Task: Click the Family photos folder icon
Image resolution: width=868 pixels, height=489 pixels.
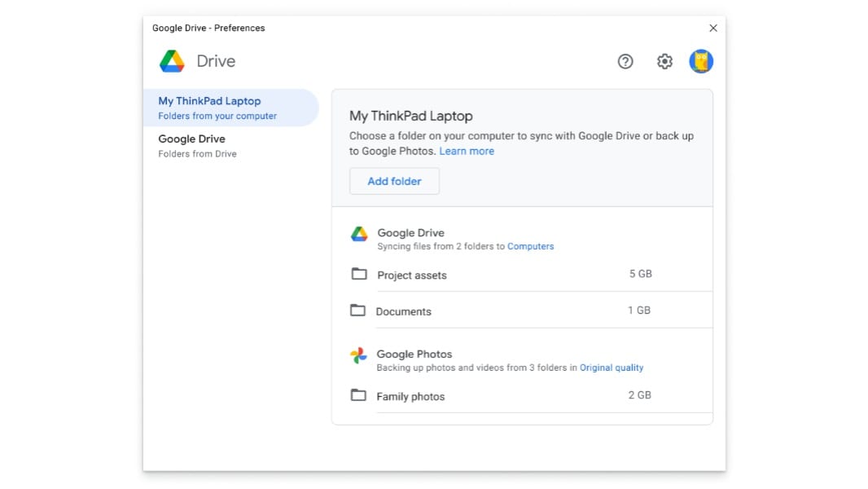Action: coord(358,395)
